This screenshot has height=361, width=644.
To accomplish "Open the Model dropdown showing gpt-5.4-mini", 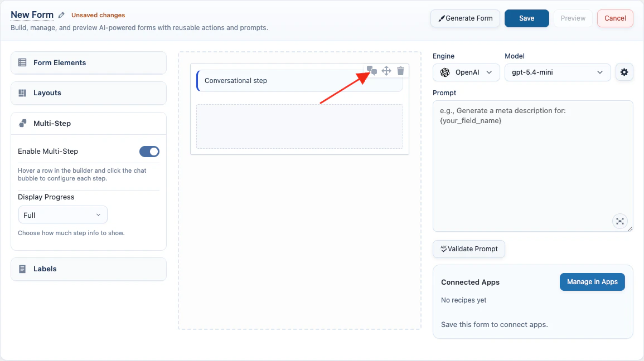I will [x=558, y=72].
